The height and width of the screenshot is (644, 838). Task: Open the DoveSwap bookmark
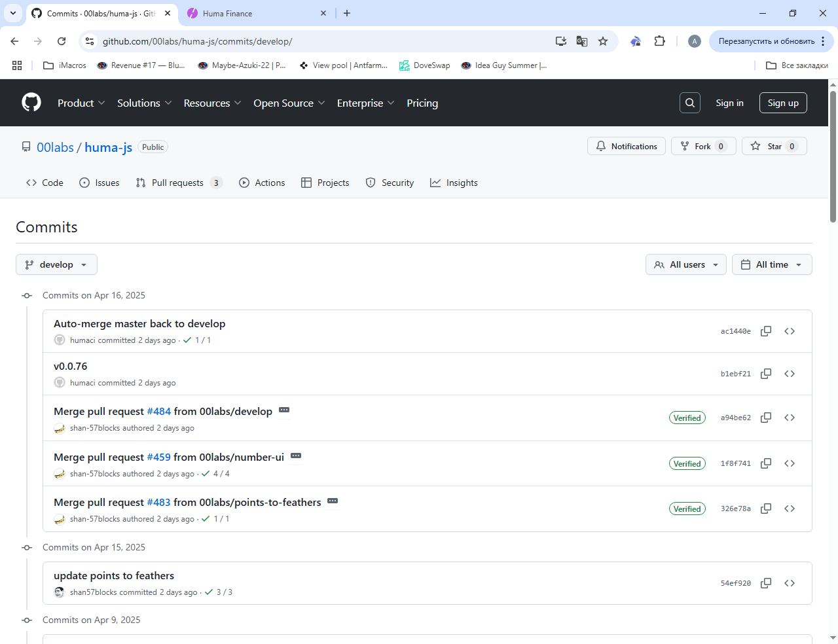point(424,65)
